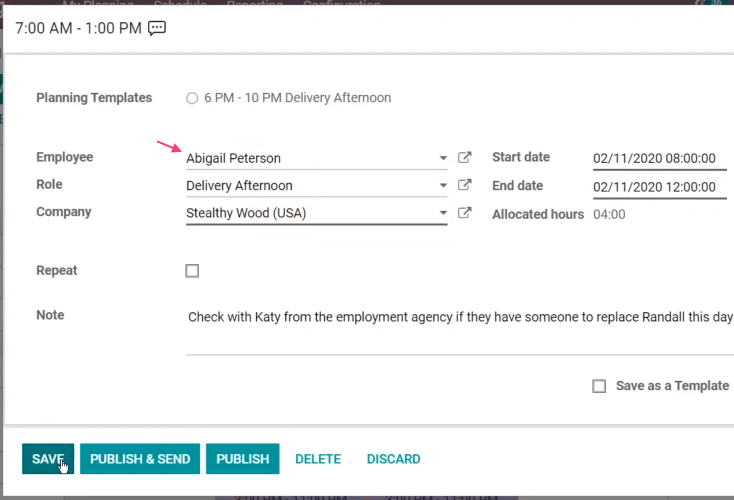
Task: Check Save as a Template box
Action: 599,386
